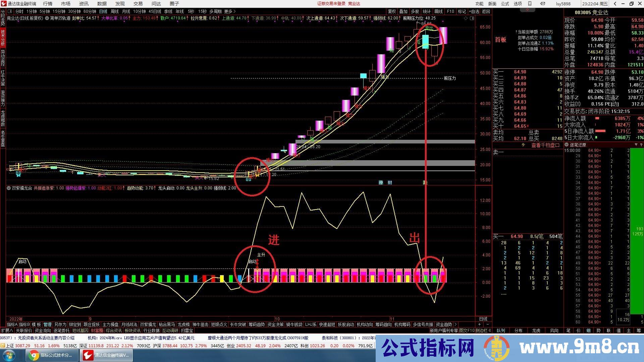
Task: Open the F10 company info button
Action: (x=450, y=11)
